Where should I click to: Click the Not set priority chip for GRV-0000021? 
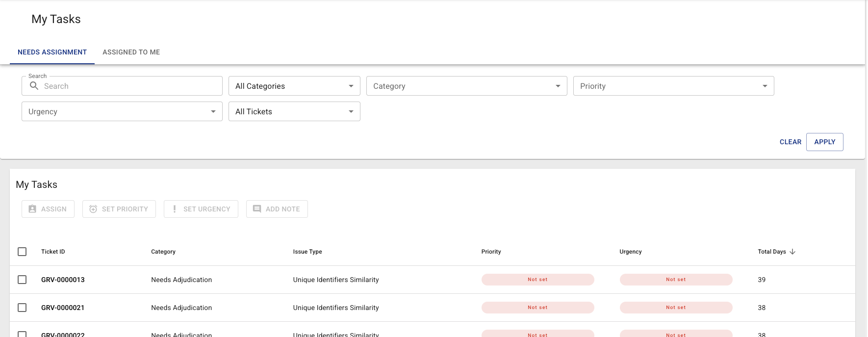tap(538, 308)
